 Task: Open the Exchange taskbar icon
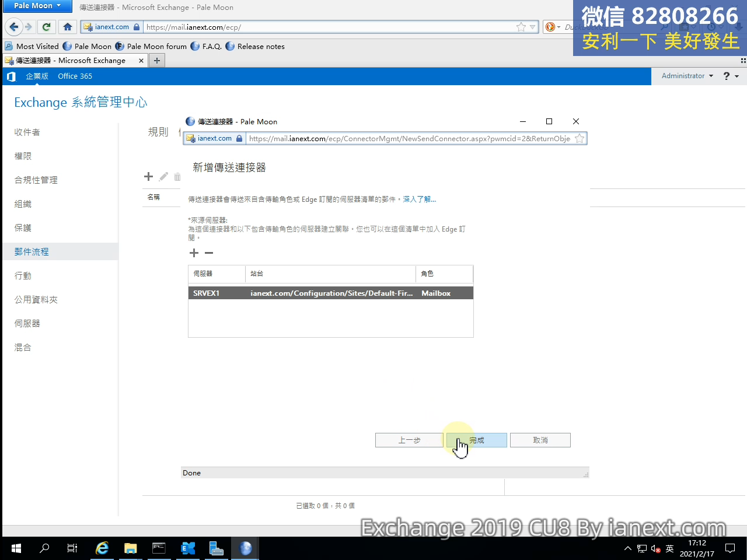188,548
